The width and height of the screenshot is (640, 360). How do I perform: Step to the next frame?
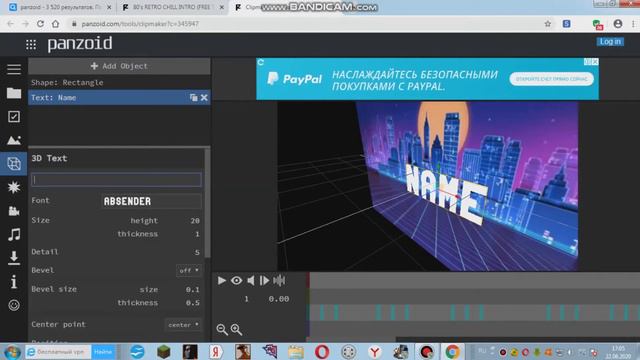click(264, 280)
